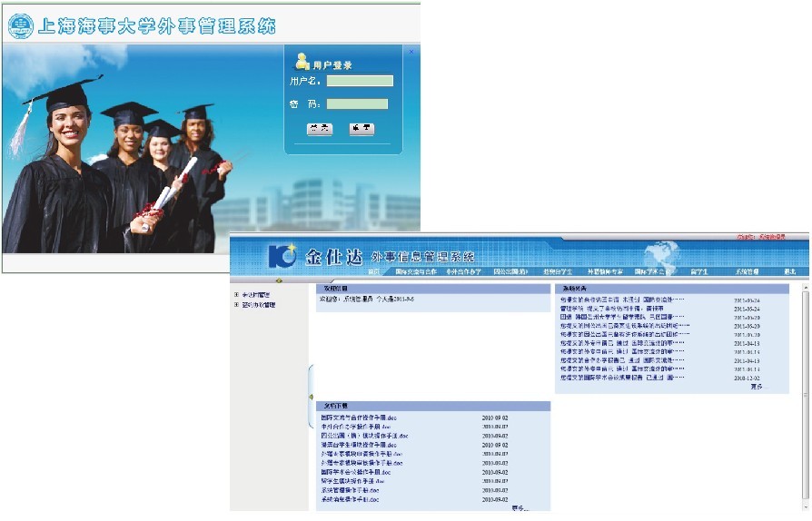Click into the 密码 password field
Screen dimensions: 812x521
(x=357, y=103)
